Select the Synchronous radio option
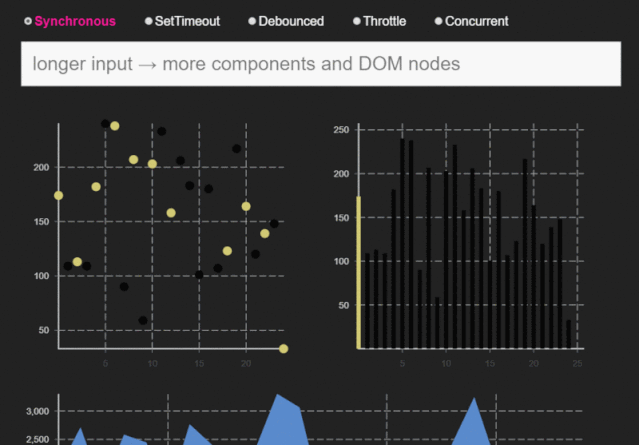Screen dimensions: 639x445 pos(28,21)
